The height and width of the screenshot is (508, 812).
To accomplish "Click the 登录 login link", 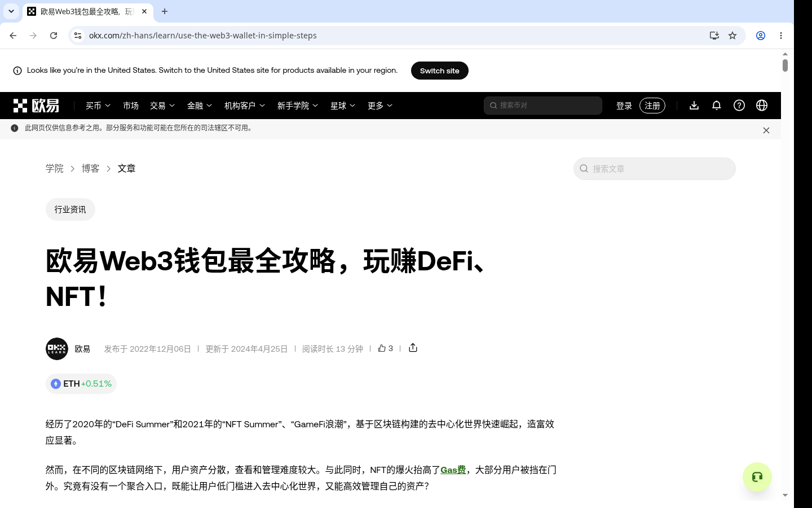I will 624,106.
